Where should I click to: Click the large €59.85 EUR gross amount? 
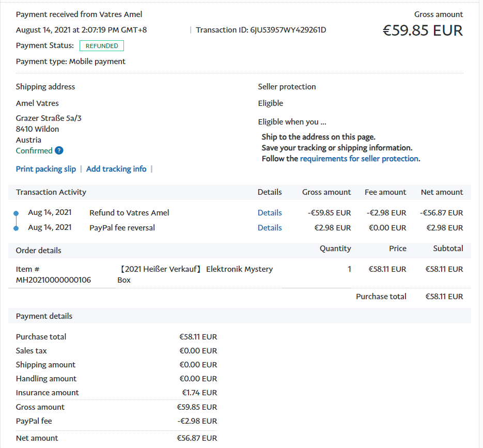423,30
